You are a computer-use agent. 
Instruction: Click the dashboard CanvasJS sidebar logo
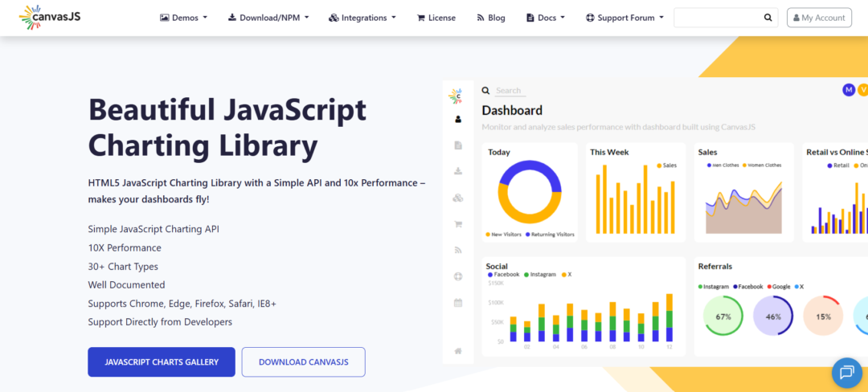click(455, 96)
